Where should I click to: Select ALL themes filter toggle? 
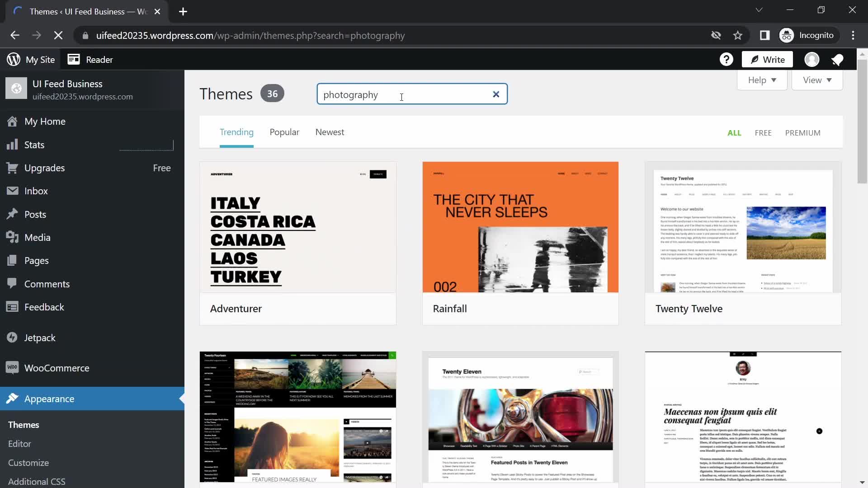click(734, 132)
